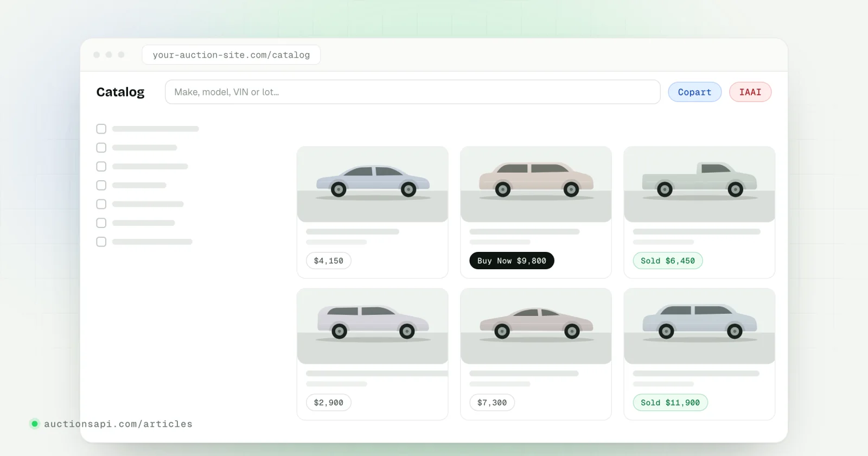Viewport: 868px width, 456px height.
Task: Open the auctionsapi.com/articles link
Action: click(118, 424)
